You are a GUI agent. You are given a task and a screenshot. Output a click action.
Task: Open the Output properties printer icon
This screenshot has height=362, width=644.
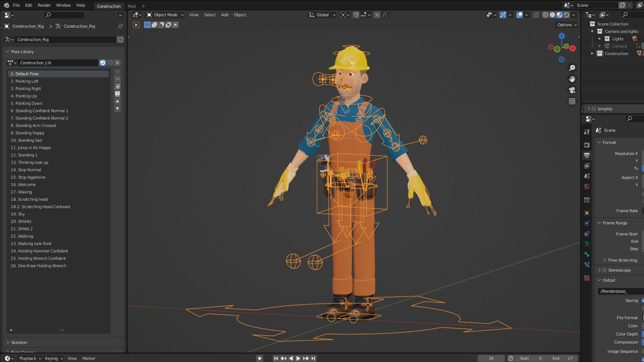coord(587,155)
